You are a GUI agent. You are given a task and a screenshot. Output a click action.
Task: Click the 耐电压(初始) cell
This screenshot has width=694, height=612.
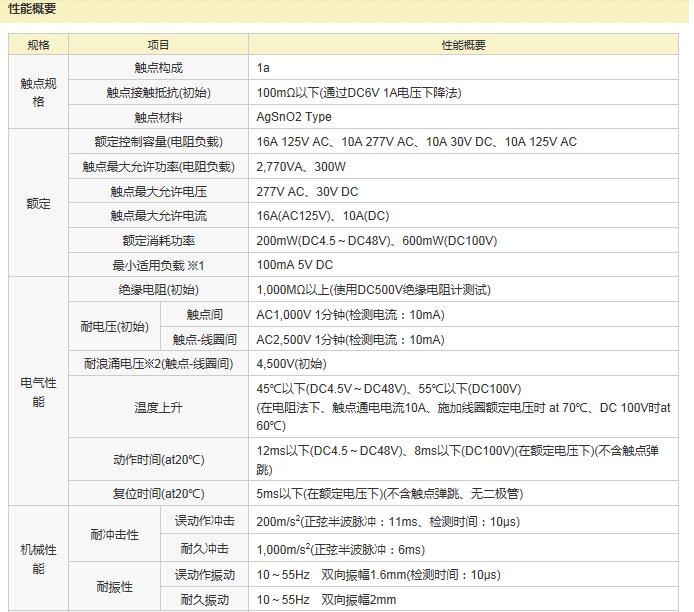(x=114, y=327)
